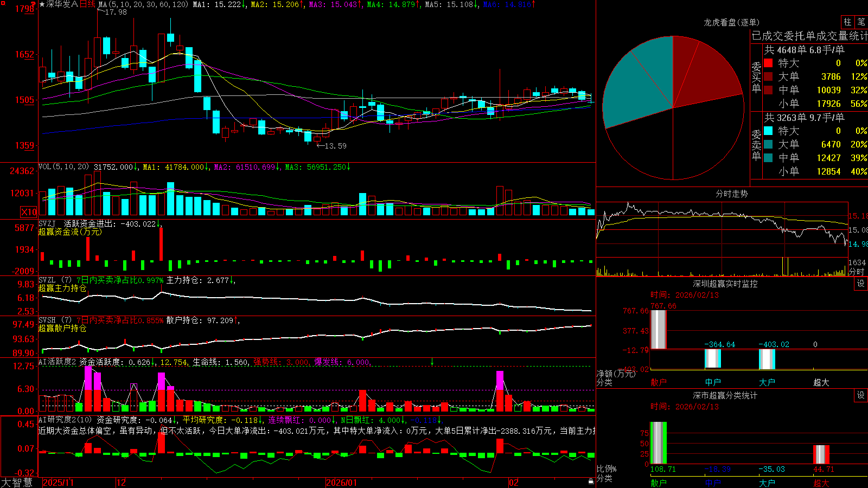Click the 日线 period label
The image size is (868, 488).
(x=87, y=4)
